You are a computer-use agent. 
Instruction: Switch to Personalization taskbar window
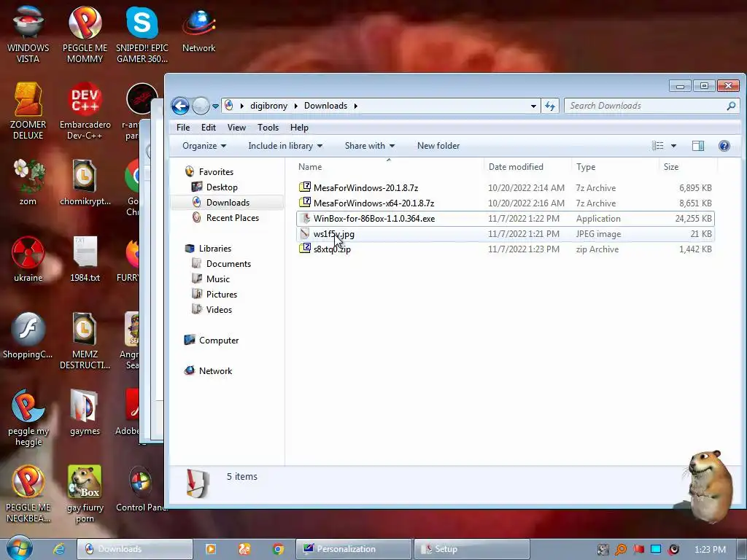click(x=354, y=549)
